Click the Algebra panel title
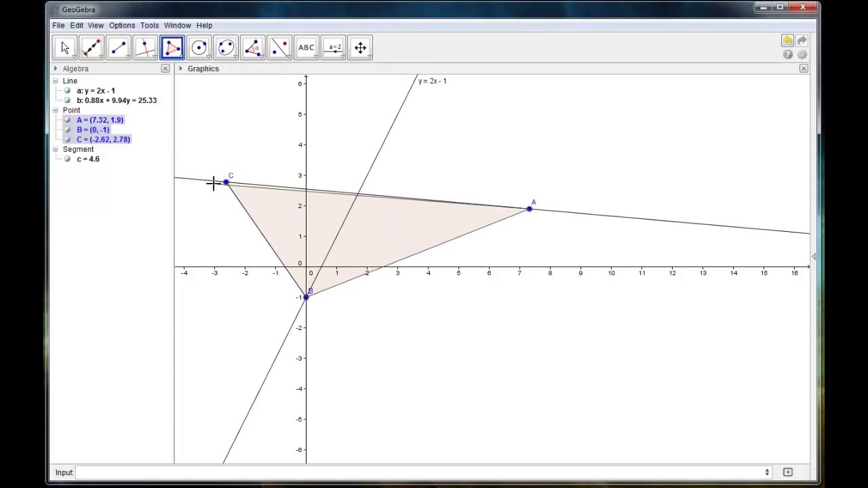Screen dimensions: 868x488 [76, 68]
